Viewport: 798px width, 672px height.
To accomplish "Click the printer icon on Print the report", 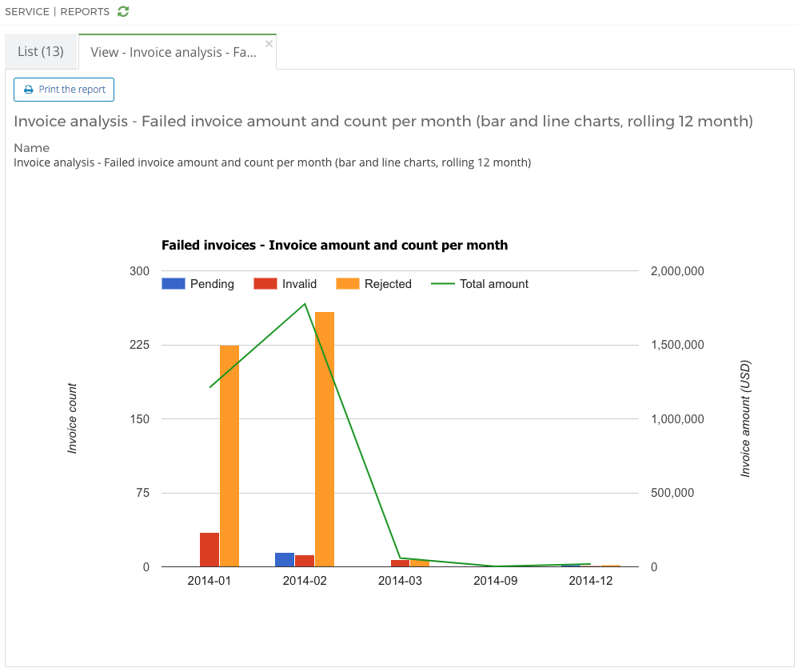I will [29, 89].
